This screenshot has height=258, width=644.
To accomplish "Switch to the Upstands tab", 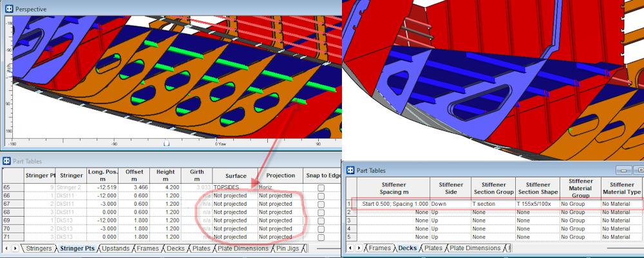I will 115,248.
